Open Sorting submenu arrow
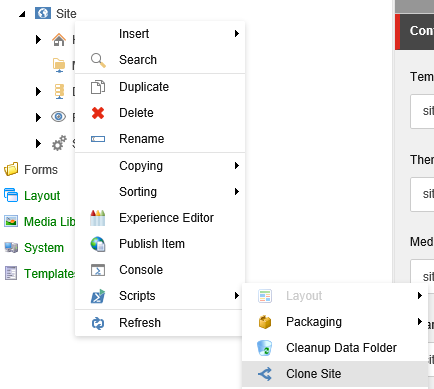Screen dimensions: 434x389 click(237, 191)
